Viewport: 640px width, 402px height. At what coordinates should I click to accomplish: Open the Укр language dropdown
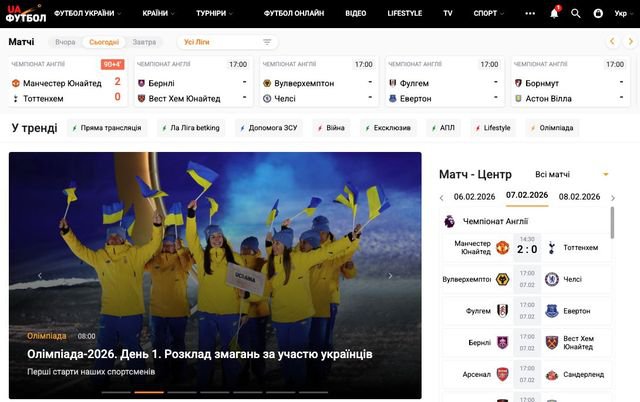623,14
